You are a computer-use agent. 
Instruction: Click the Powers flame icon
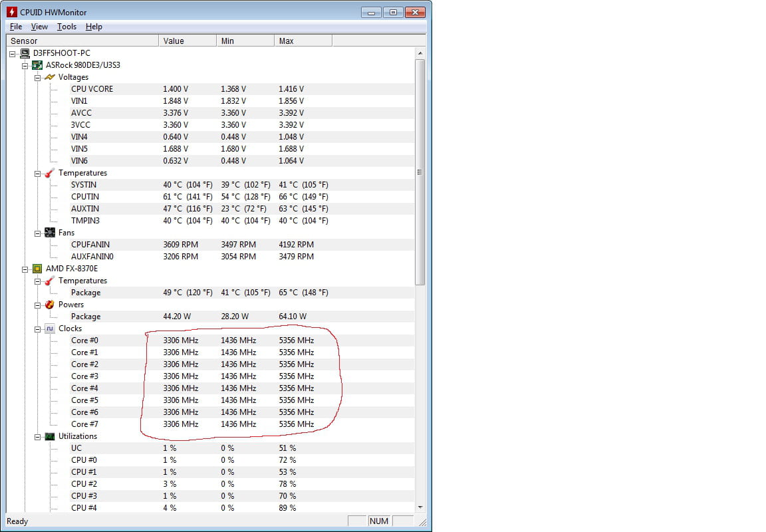50,305
